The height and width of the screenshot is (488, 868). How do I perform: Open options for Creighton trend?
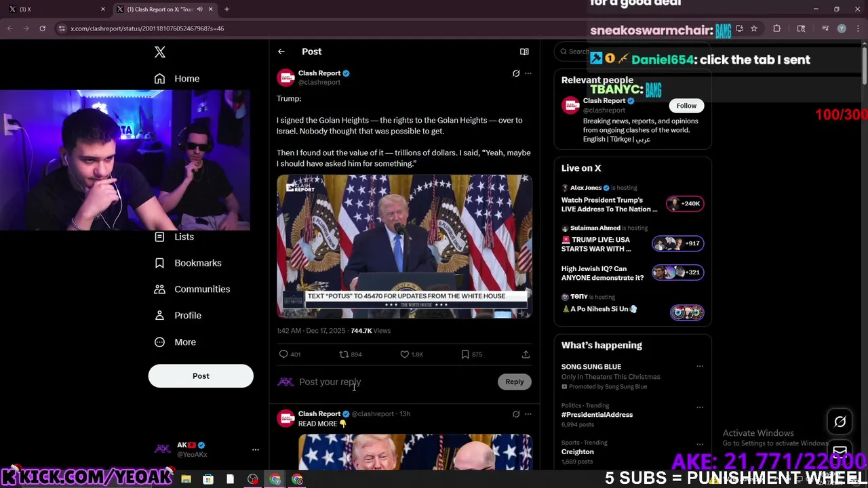pyautogui.click(x=700, y=444)
